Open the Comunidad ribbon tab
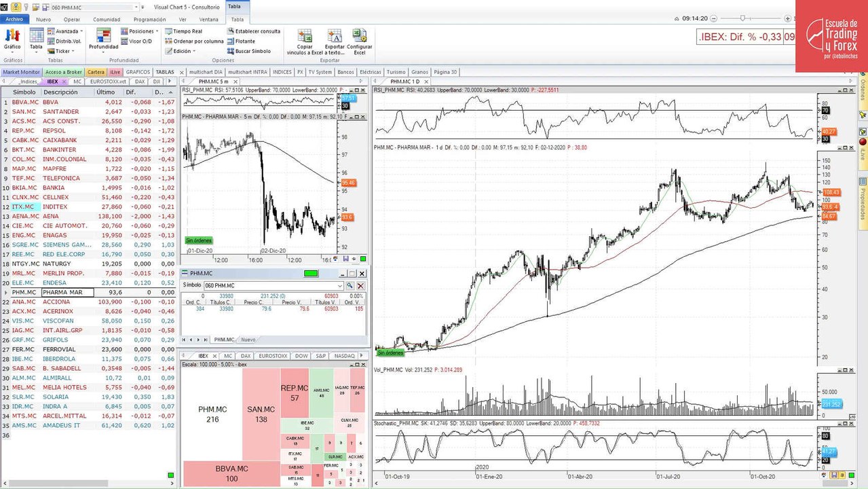The width and height of the screenshot is (868, 489). [x=106, y=19]
